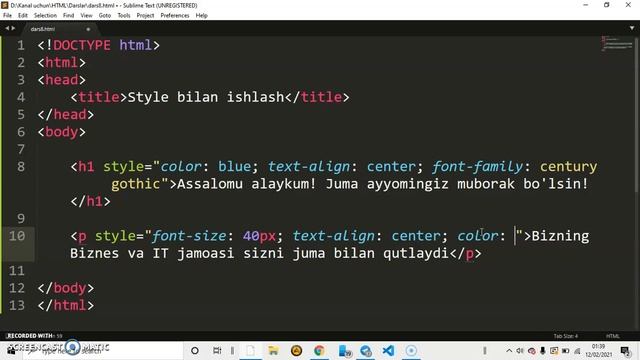Open the Project menu
The width and height of the screenshot is (640, 360).
(x=145, y=16)
